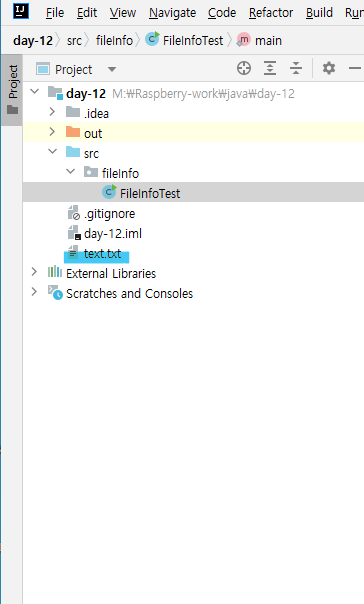Click the Scratches and Consoles icon
The width and height of the screenshot is (364, 604).
click(x=55, y=293)
